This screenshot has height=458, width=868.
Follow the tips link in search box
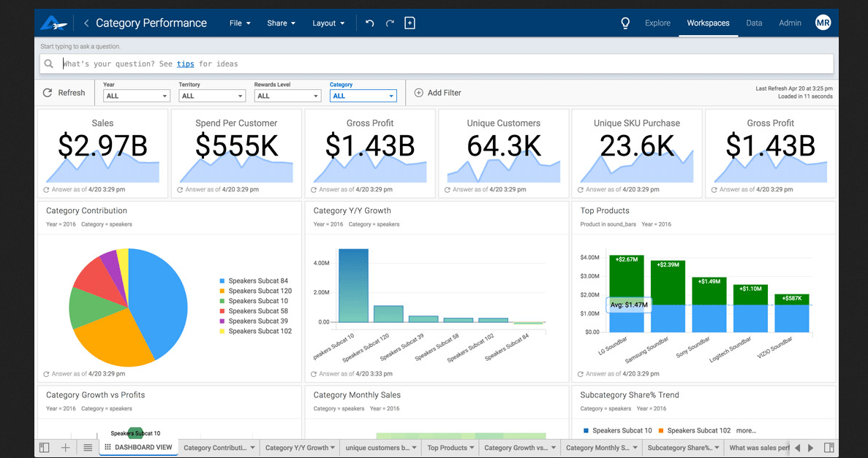pyautogui.click(x=186, y=64)
